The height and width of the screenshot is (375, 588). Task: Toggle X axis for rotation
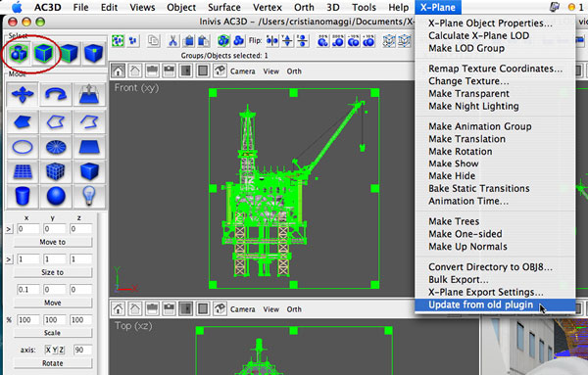(x=48, y=350)
